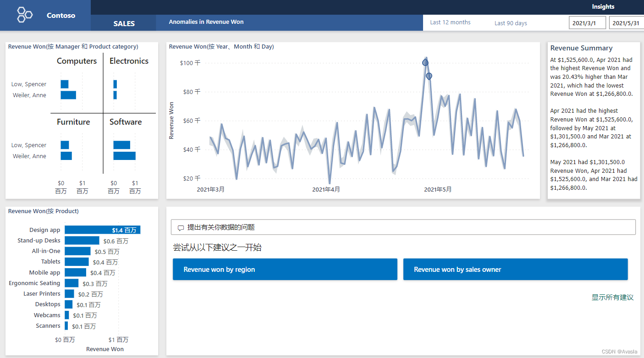Select the lower anomaly marker near May 2021
The height and width of the screenshot is (358, 644).
coord(429,76)
